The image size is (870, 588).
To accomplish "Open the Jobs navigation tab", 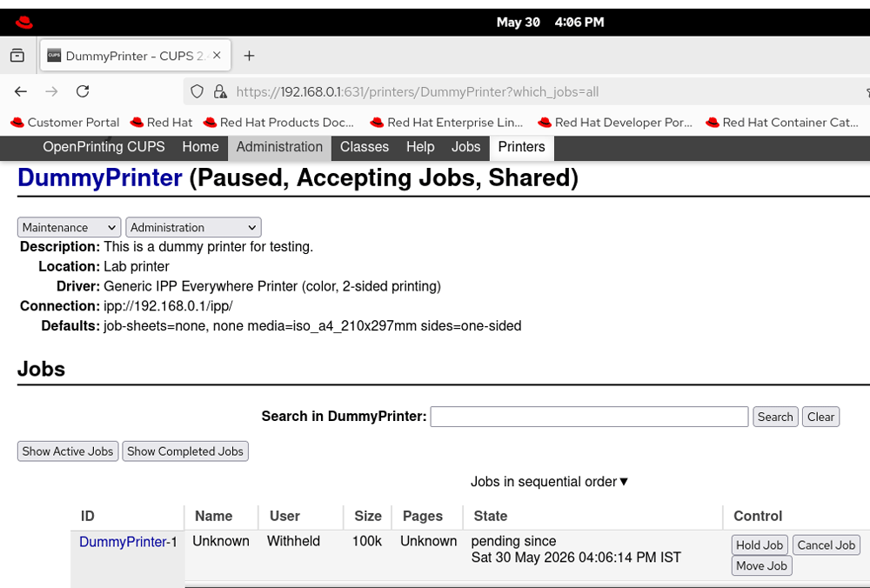I will tap(466, 147).
